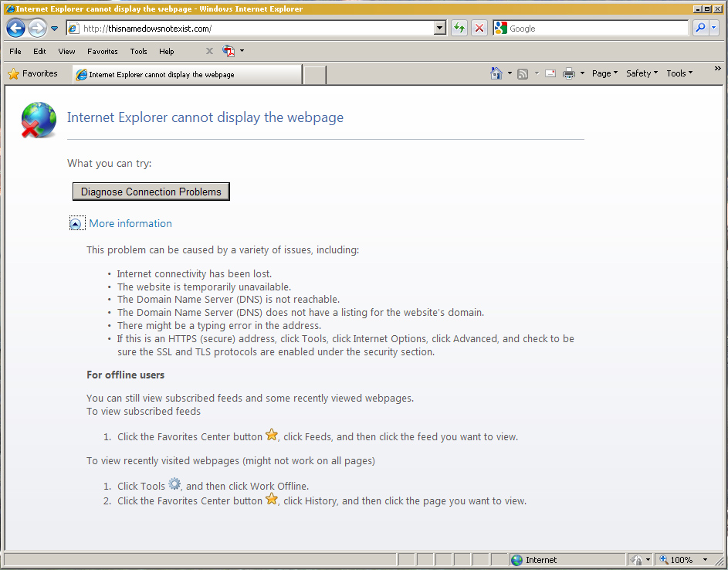Click the PDF converter toolbar icon
Screen dimensions: 728x570
coord(229,51)
